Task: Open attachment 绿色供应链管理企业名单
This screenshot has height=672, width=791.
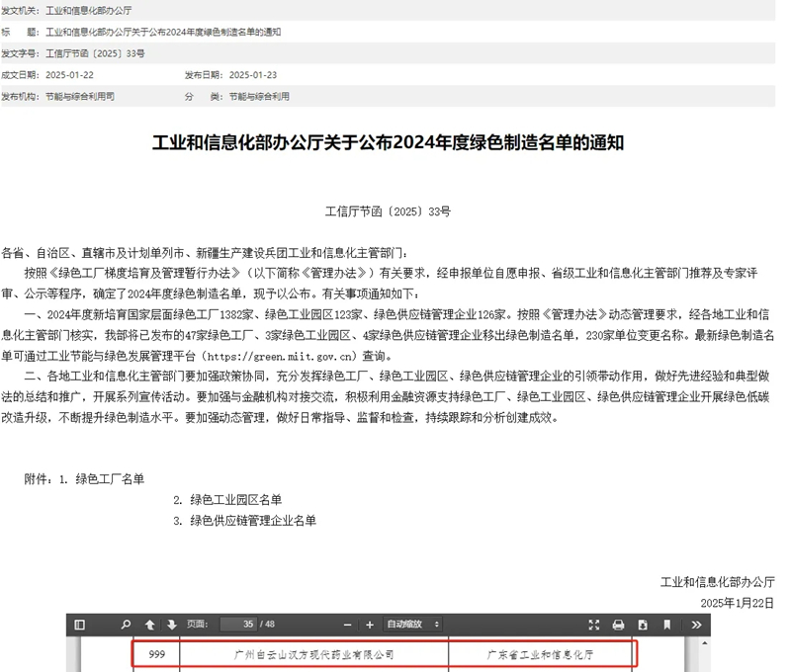Action: click(253, 520)
